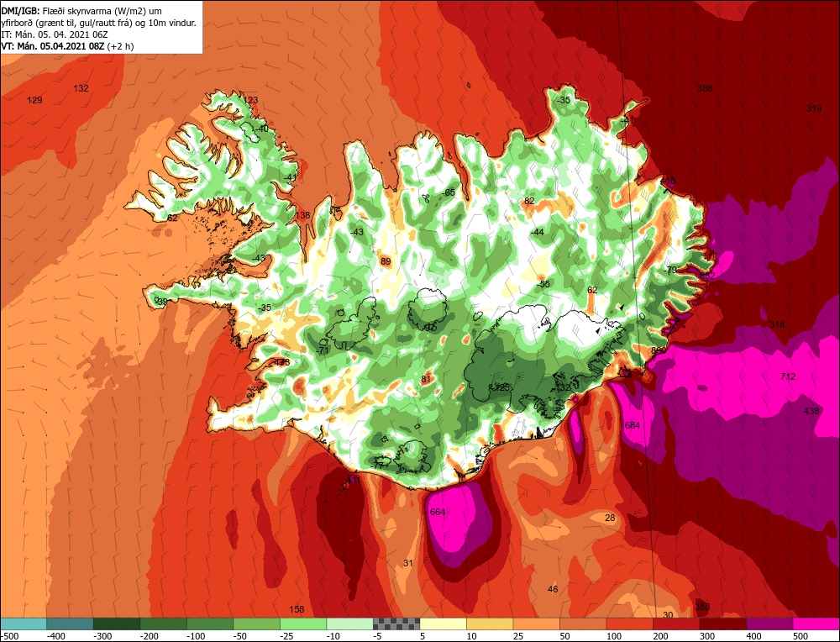The height and width of the screenshot is (642, 840).
Task: Click the legend swatch between 100 and 200
Action: tap(629, 624)
